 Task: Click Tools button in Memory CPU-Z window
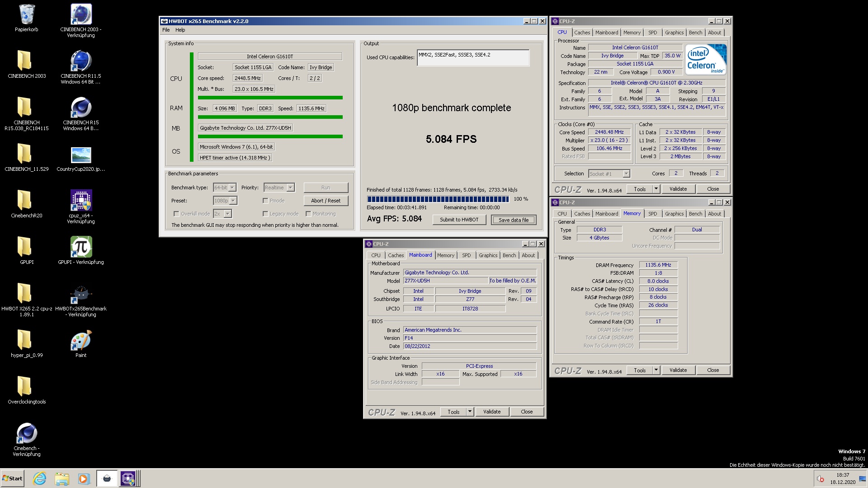pos(640,370)
